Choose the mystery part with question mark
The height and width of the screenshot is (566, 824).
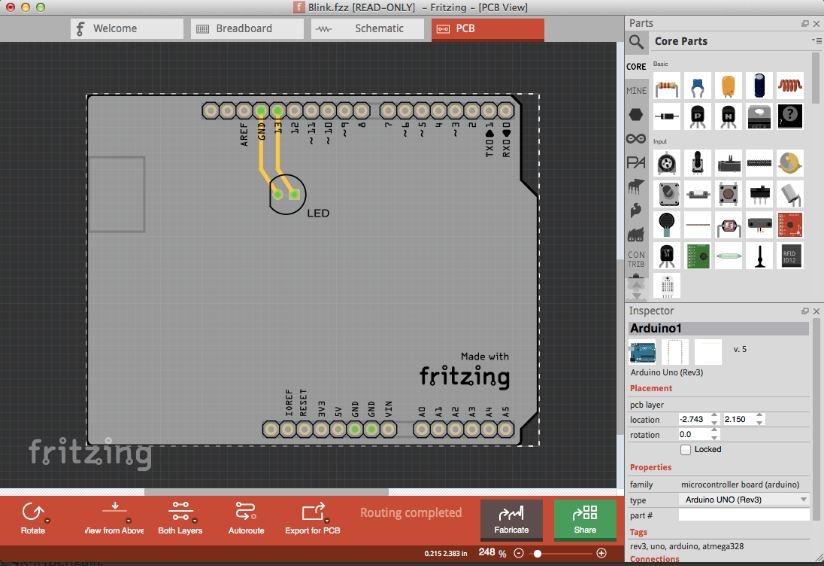tap(790, 116)
